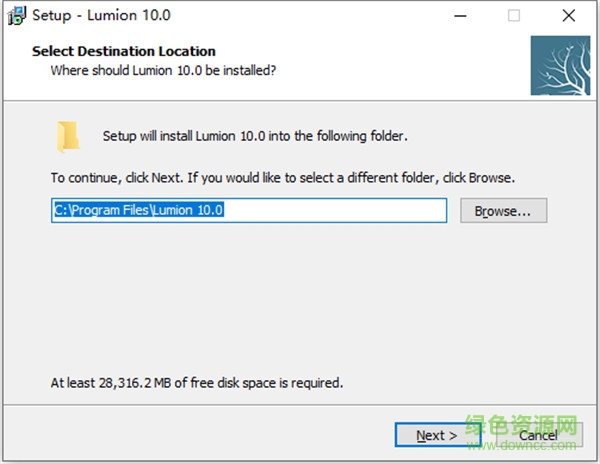Click empty area of the dialog body
The image size is (600, 464).
pos(300,300)
